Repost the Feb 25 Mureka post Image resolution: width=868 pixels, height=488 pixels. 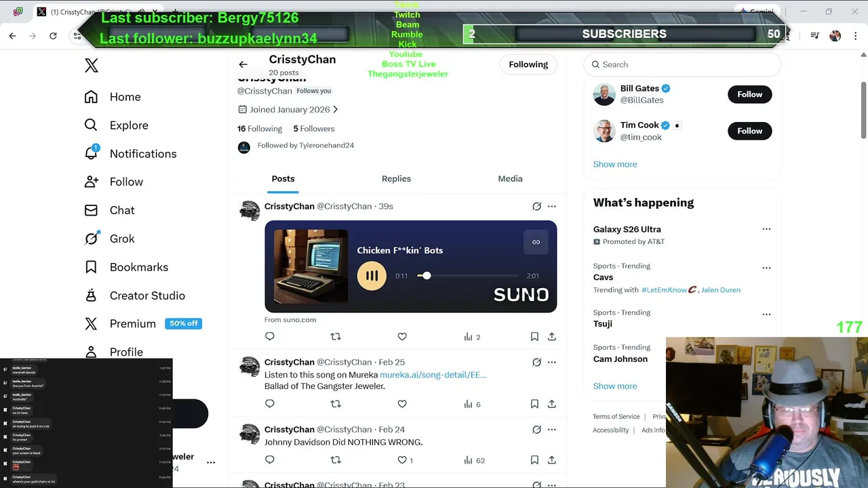pos(336,404)
